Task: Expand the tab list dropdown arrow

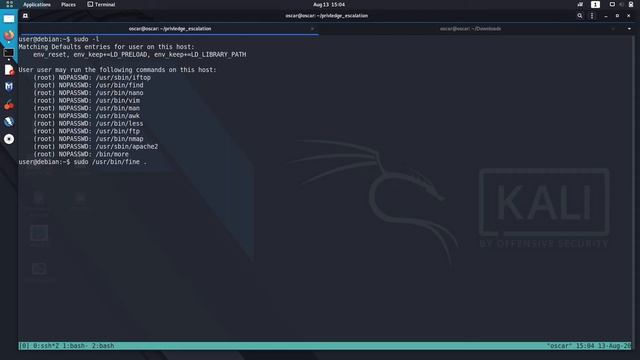Action: tap(629, 29)
